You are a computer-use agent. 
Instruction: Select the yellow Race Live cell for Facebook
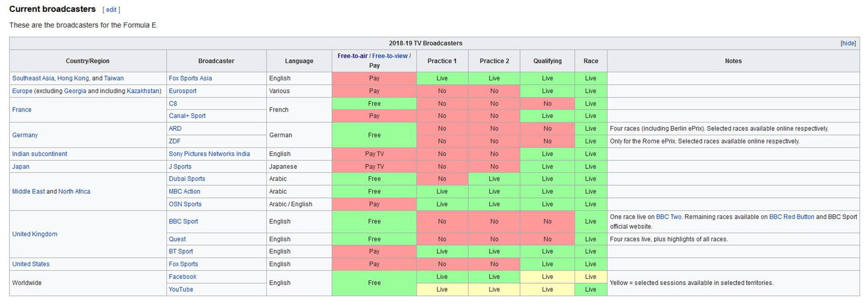pyautogui.click(x=591, y=277)
